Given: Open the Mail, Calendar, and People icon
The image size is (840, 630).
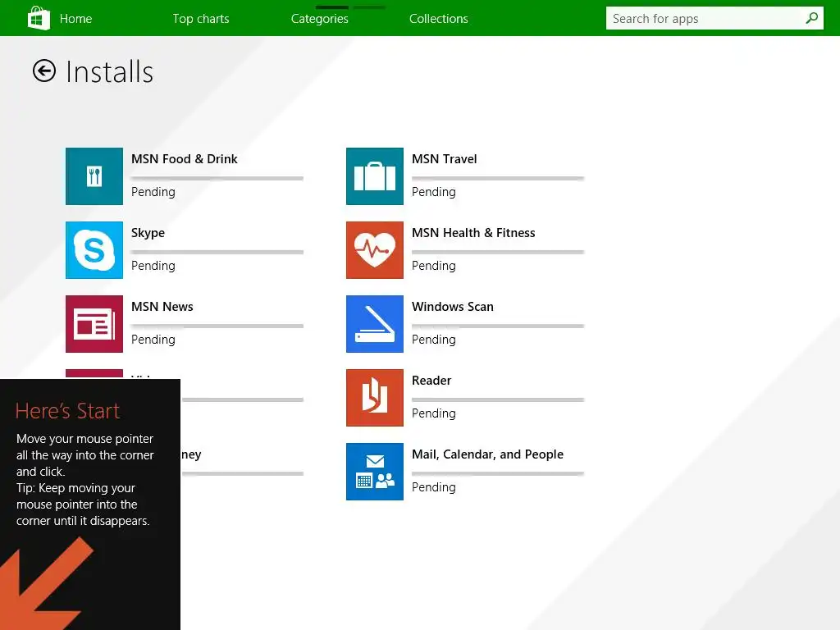Looking at the screenshot, I should click(374, 472).
